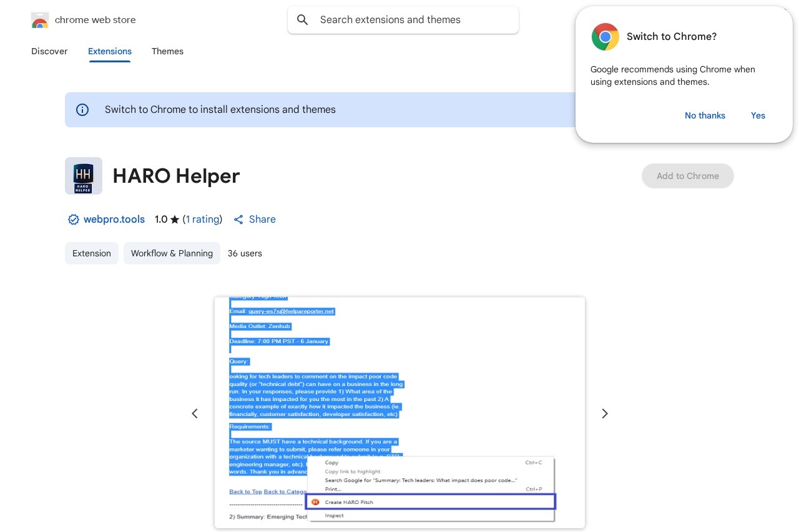Open the Discover tab
Image resolution: width=799 pixels, height=532 pixels.
pos(49,51)
